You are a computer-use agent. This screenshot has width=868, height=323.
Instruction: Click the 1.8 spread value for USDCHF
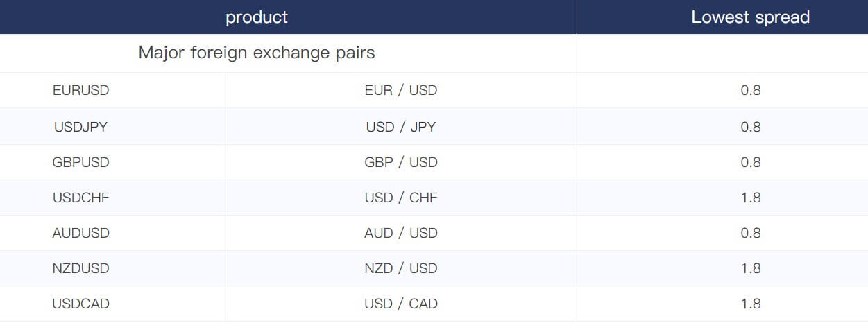coord(751,198)
